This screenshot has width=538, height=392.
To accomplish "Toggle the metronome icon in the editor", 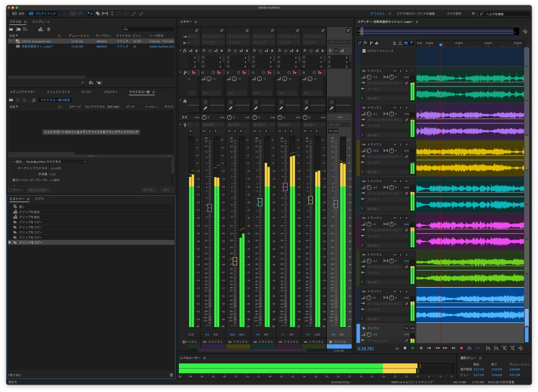I will (394, 43).
